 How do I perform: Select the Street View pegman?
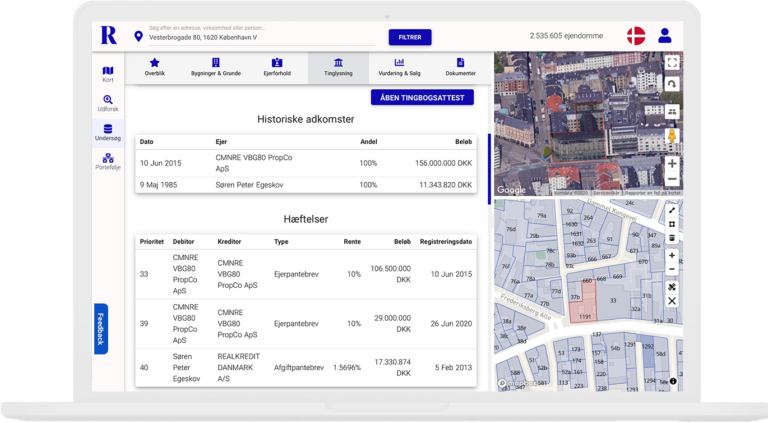(x=672, y=136)
